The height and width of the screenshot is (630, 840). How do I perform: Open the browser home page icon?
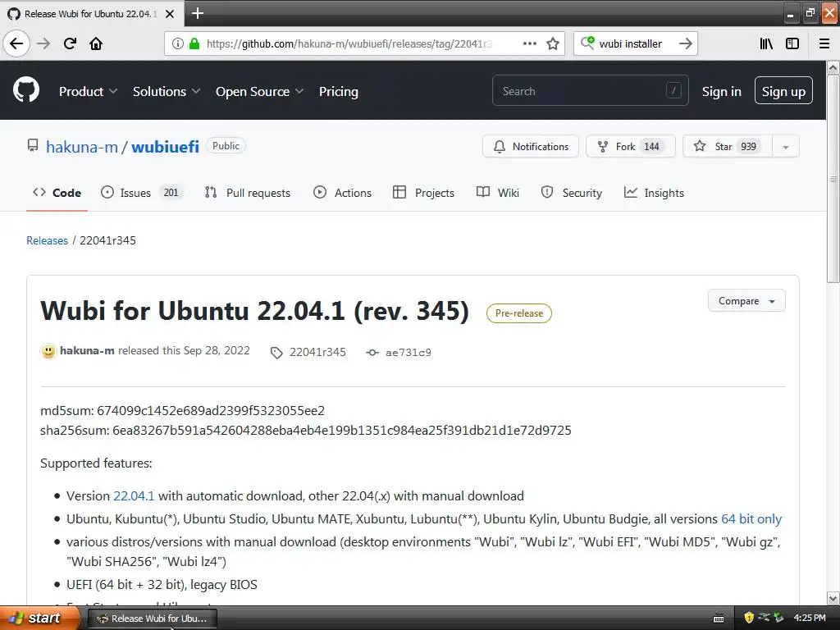tap(96, 43)
